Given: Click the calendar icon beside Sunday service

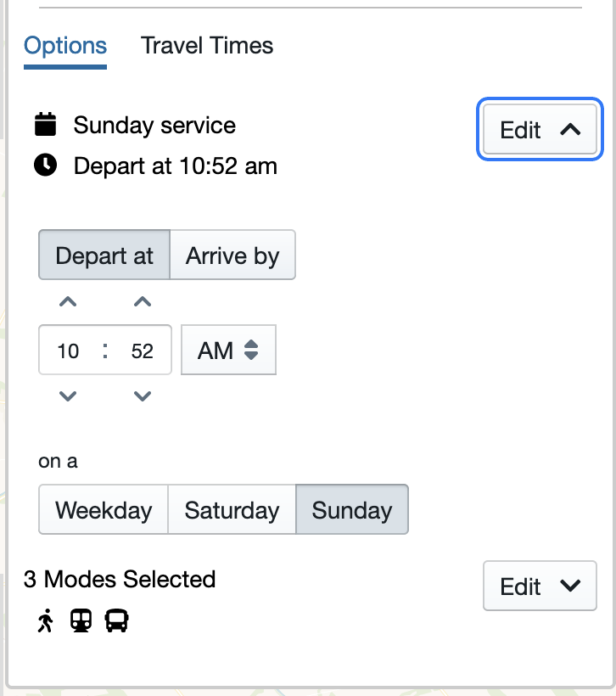Looking at the screenshot, I should pyautogui.click(x=46, y=125).
